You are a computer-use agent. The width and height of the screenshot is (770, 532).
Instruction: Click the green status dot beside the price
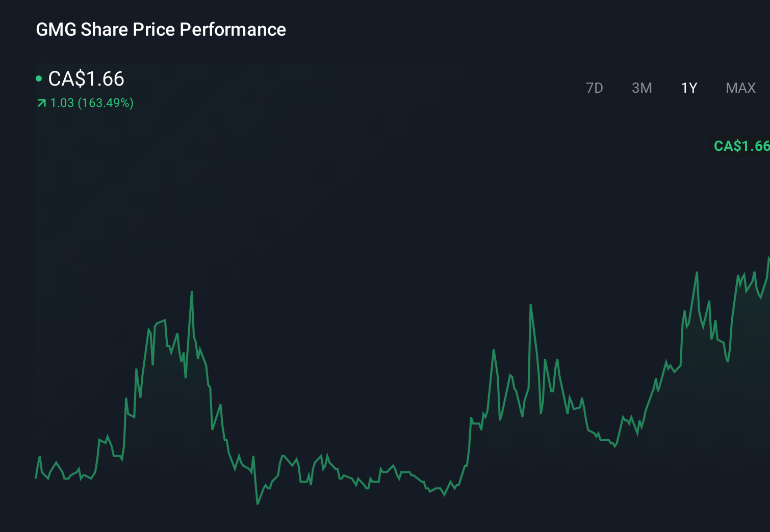pyautogui.click(x=39, y=78)
